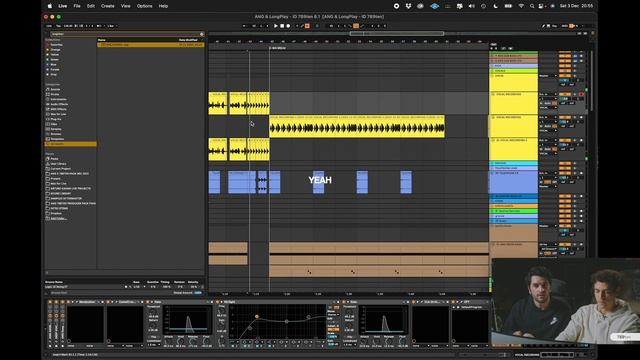Select Gray collection in browser
The height and width of the screenshot is (360, 640).
coord(53,74)
